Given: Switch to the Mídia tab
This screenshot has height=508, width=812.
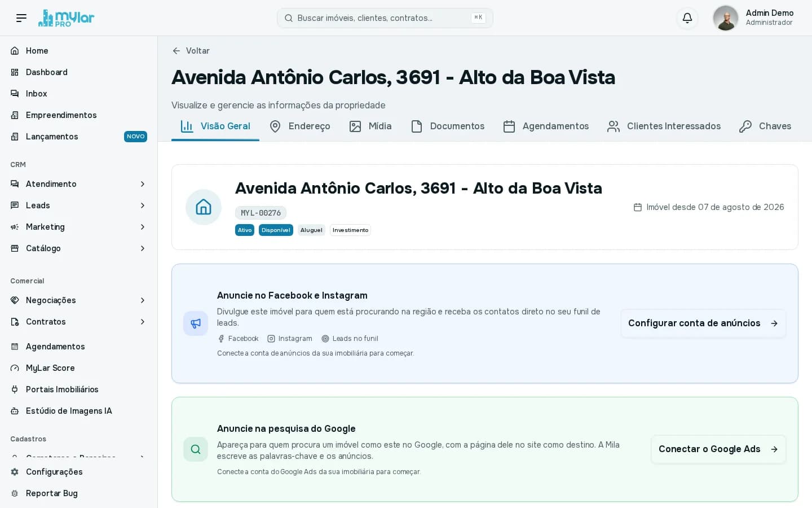Looking at the screenshot, I should click(x=370, y=126).
